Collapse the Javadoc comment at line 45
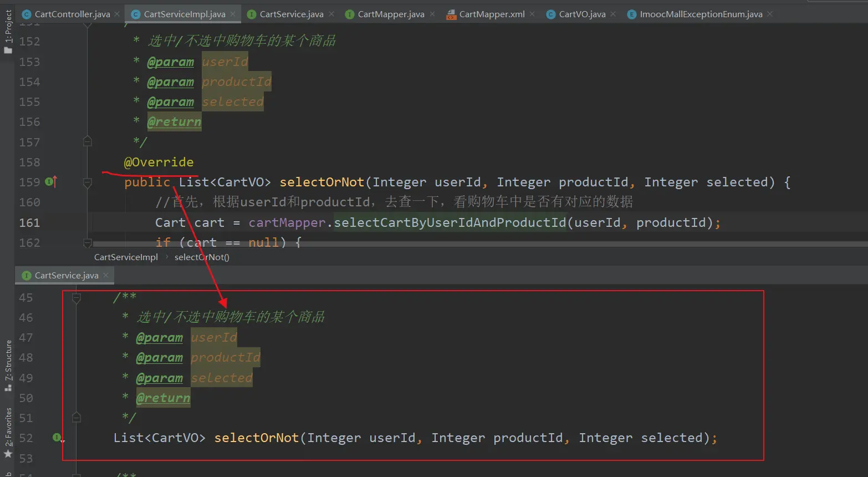868x477 pixels. point(76,298)
